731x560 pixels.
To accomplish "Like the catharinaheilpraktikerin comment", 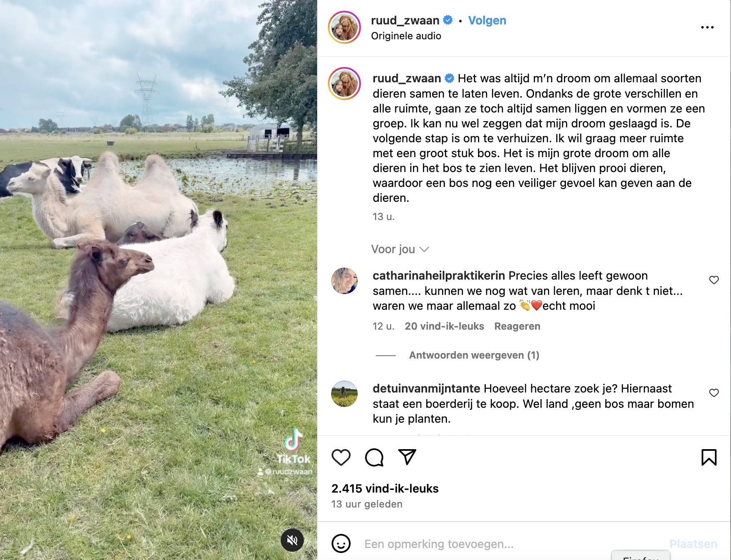I will click(714, 280).
